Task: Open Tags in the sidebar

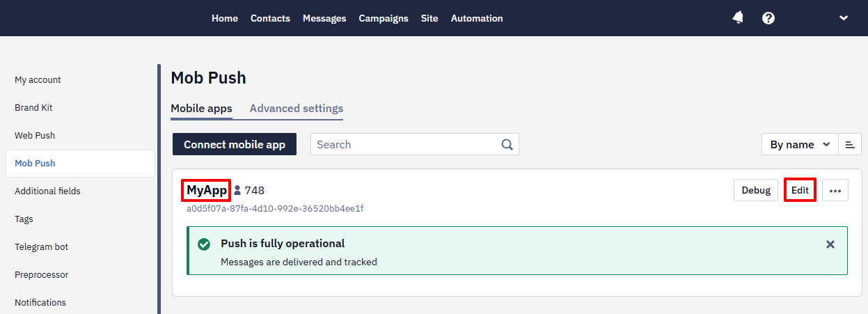Action: click(x=24, y=219)
